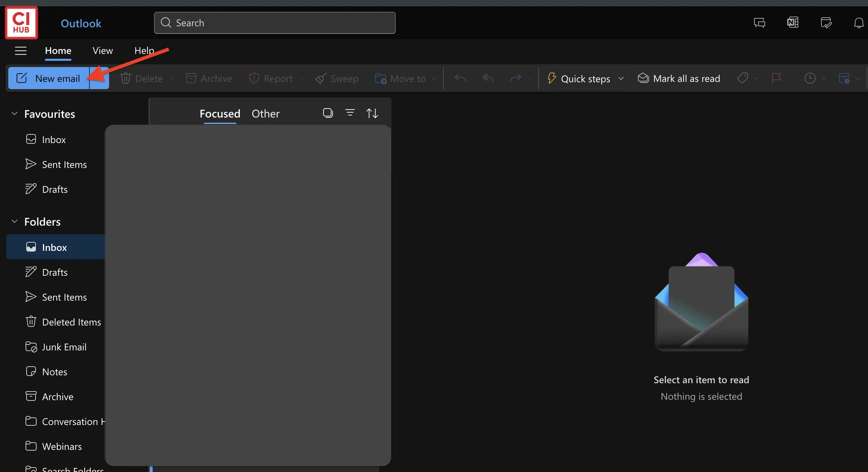Click the Filter lines icon

pyautogui.click(x=350, y=113)
